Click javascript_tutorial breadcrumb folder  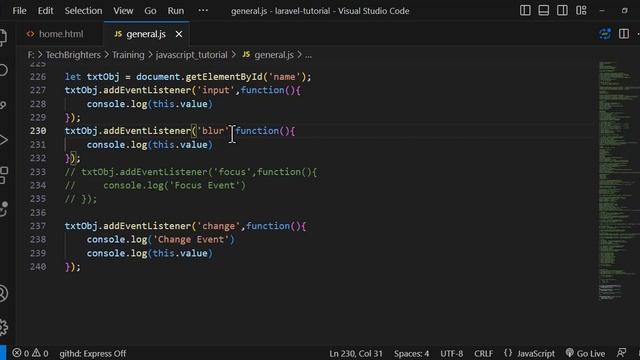(191, 55)
